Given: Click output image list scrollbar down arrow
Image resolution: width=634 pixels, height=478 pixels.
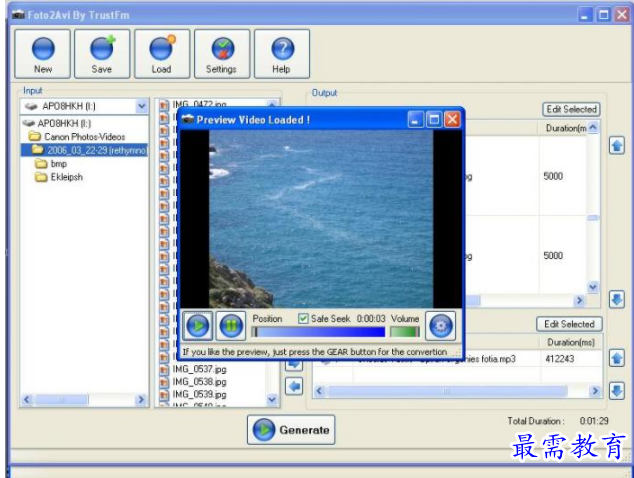Looking at the screenshot, I should pos(593,287).
